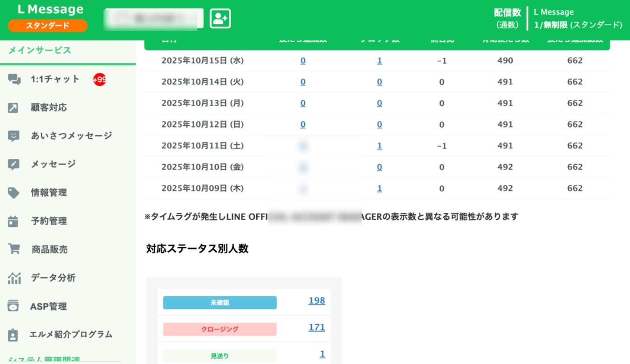Click the add friend icon in header
The width and height of the screenshot is (630, 364).
coord(220,18)
